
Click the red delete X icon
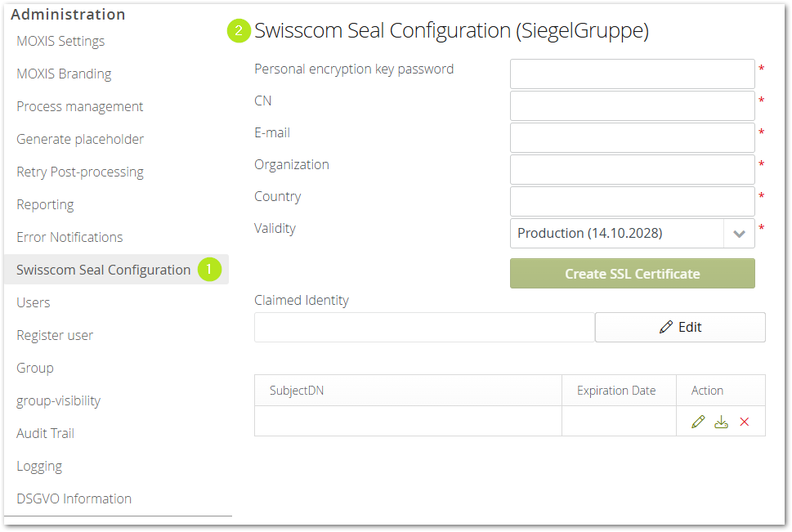pos(744,422)
